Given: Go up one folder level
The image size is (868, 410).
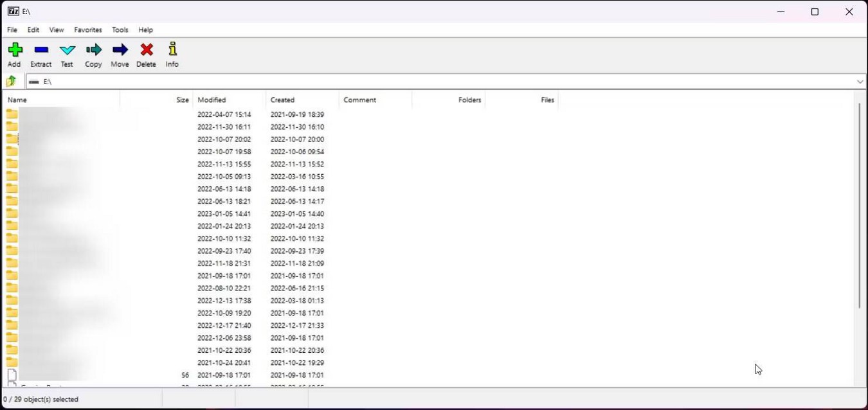Looking at the screenshot, I should [x=12, y=82].
